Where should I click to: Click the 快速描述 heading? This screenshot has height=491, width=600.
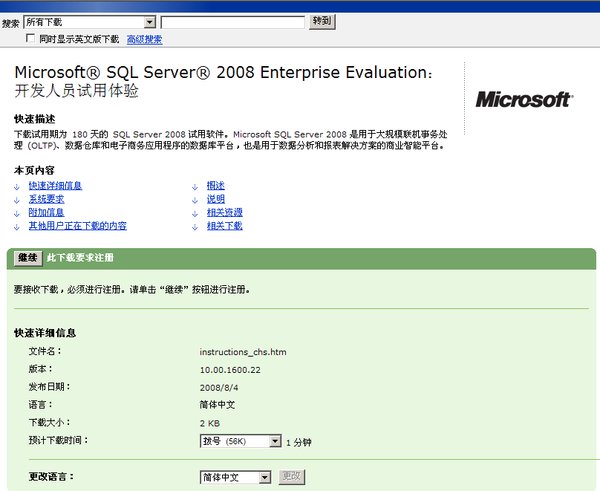pos(34,119)
